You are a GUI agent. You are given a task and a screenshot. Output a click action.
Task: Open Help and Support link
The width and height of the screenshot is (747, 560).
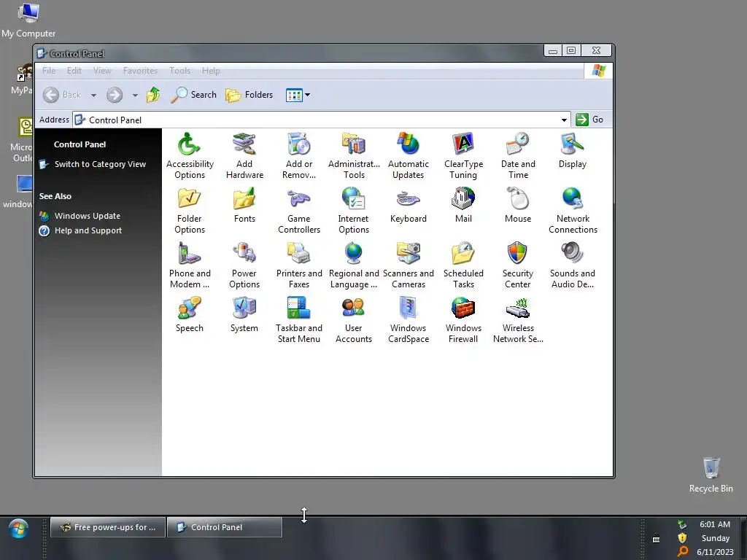88,230
